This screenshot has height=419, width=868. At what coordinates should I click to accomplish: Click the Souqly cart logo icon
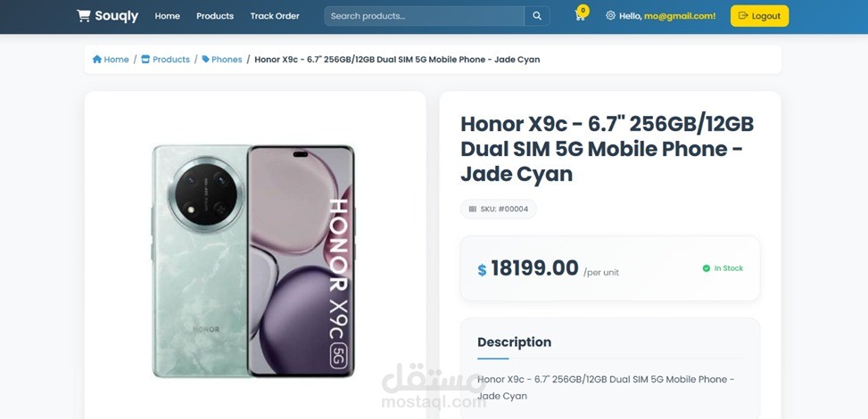84,15
